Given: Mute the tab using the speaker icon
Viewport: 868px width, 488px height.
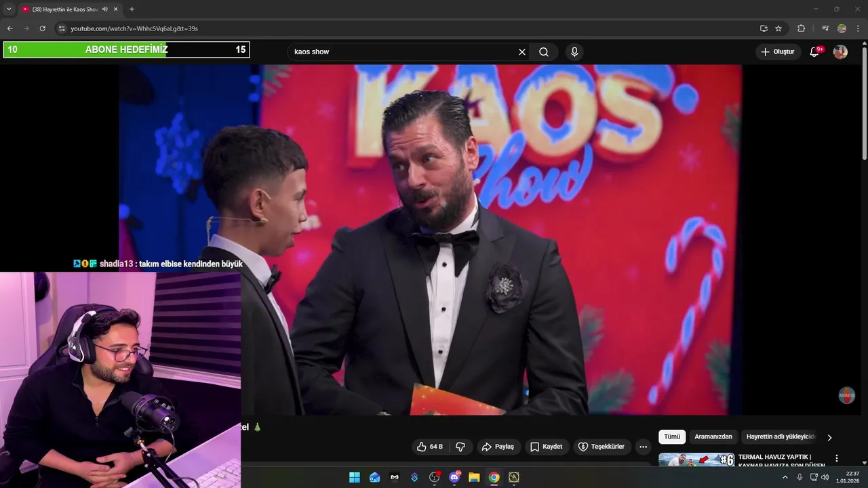Looking at the screenshot, I should [104, 9].
